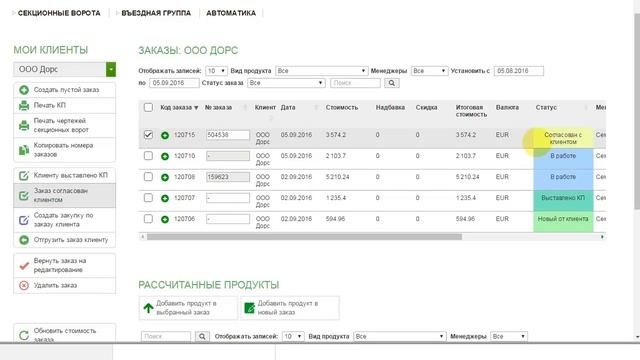The width and height of the screenshot is (640, 360).
Task: Expand order 120715 with green plus icon
Action: [165, 135]
